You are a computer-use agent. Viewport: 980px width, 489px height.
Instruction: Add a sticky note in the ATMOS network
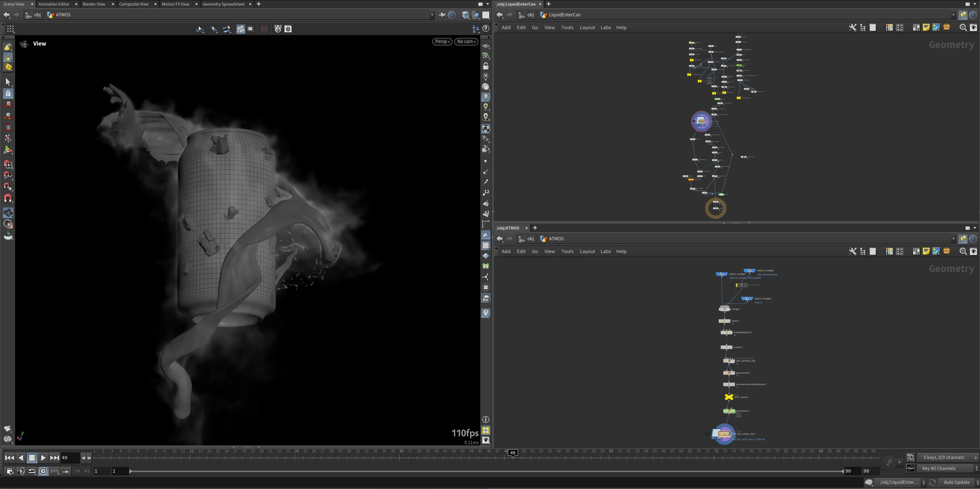[x=926, y=251]
